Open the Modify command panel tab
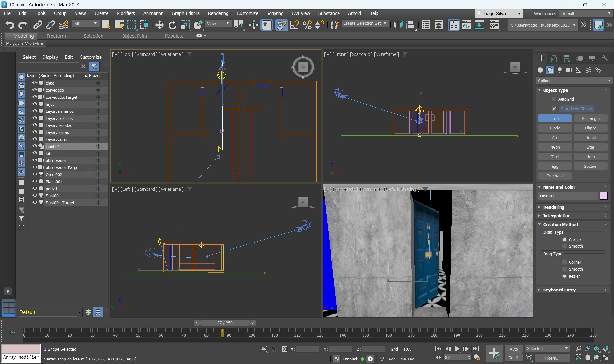The image size is (614, 364). pos(554,58)
